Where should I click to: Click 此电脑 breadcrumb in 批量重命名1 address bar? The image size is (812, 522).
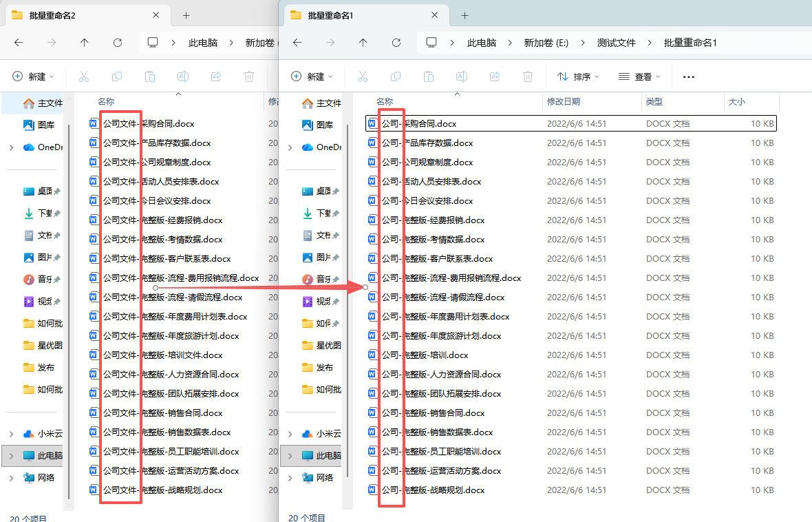(482, 43)
